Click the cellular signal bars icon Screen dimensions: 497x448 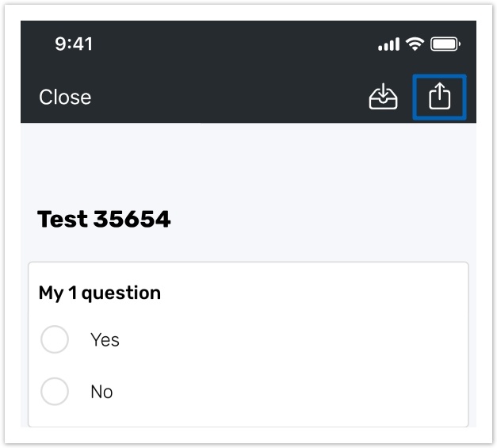pyautogui.click(x=388, y=45)
